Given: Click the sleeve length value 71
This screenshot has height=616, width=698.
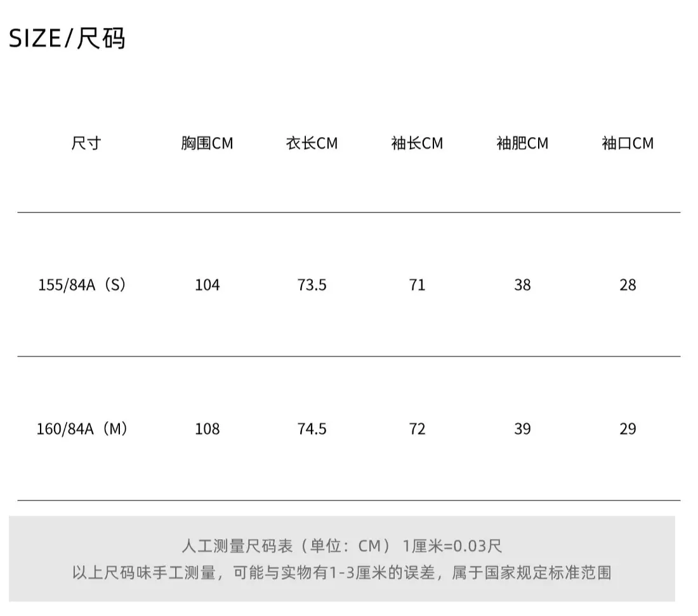Looking at the screenshot, I should (417, 285).
